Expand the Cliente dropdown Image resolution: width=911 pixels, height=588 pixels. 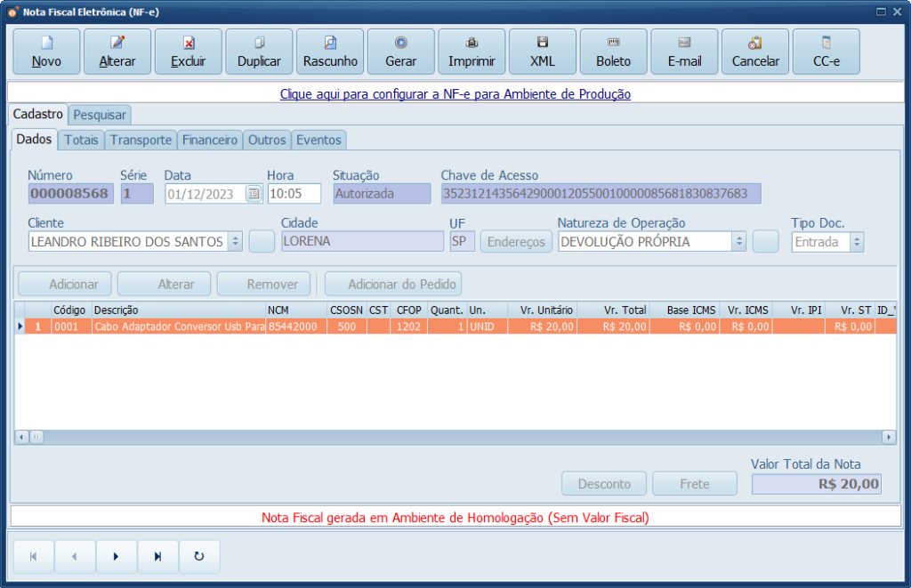click(x=235, y=241)
